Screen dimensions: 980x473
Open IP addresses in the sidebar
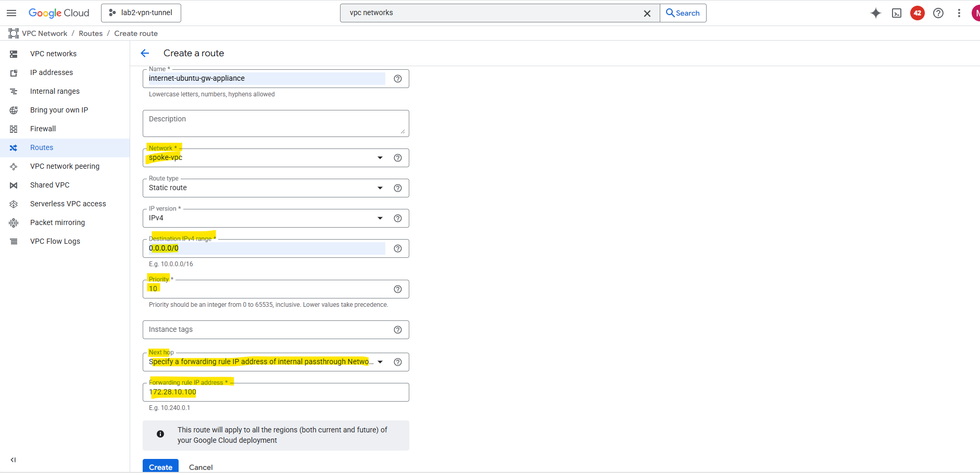(x=65, y=72)
